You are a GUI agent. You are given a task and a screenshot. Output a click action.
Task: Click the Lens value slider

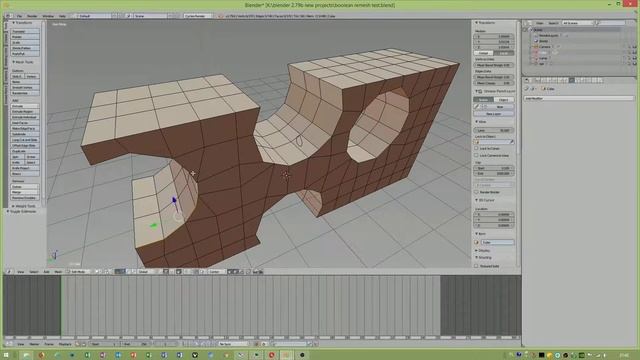coord(494,131)
